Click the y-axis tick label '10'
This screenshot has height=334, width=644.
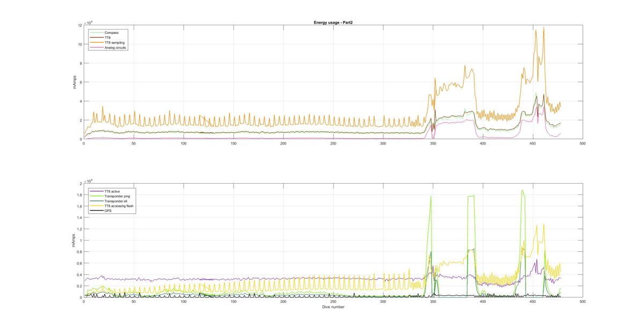(x=79, y=44)
